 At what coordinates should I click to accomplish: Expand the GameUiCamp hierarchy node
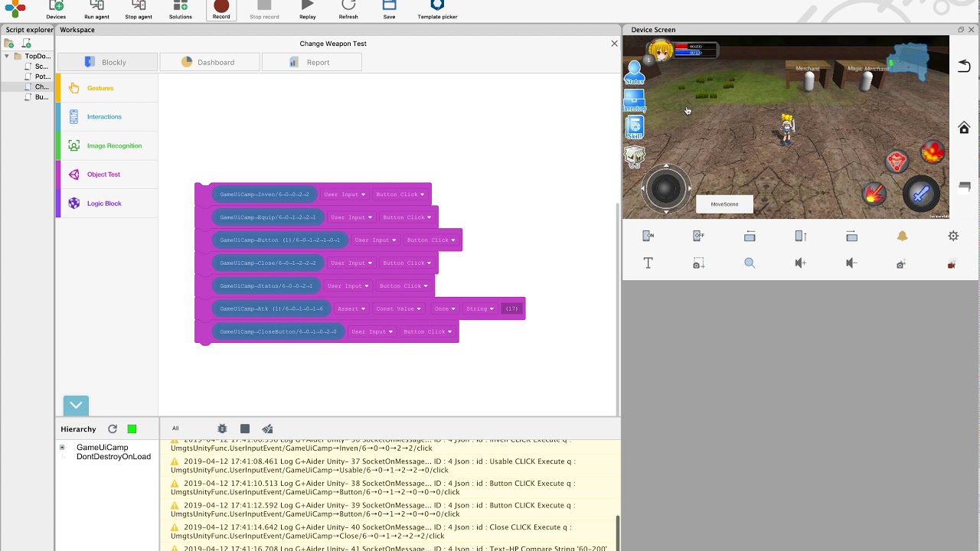(x=62, y=448)
